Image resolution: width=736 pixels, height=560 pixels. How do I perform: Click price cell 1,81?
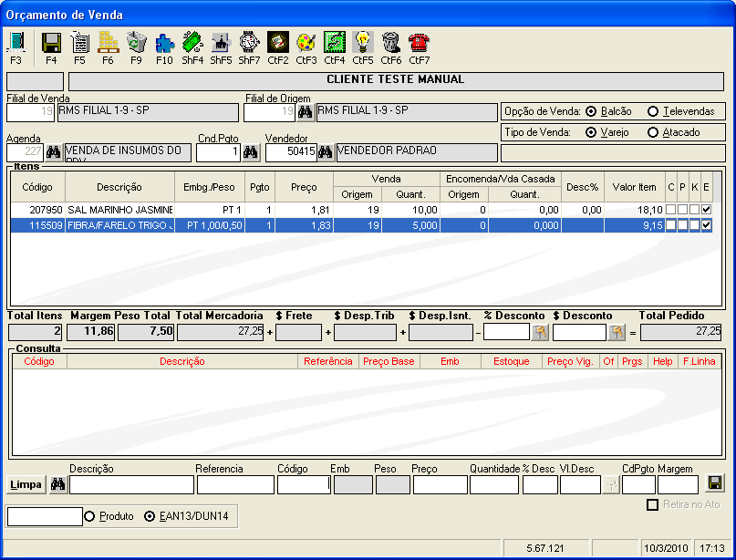point(304,210)
